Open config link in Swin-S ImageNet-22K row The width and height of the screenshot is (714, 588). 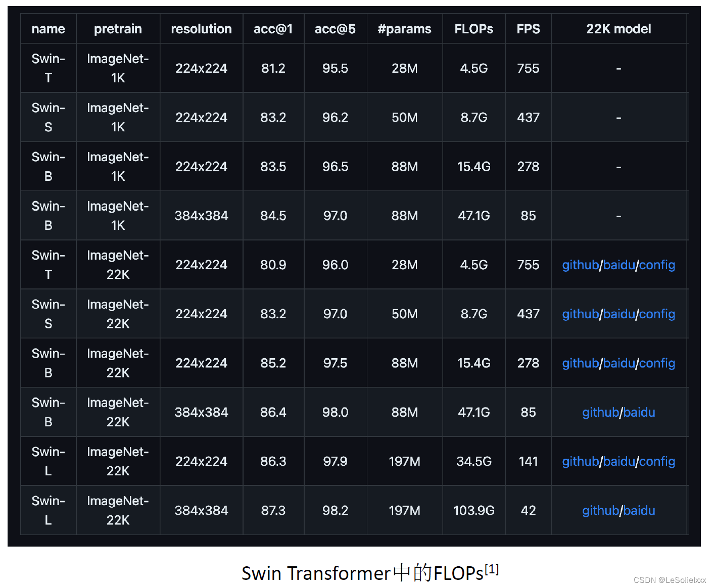coord(657,314)
